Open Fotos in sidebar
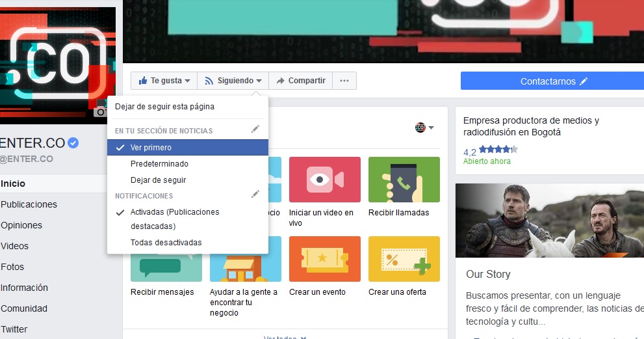 pyautogui.click(x=12, y=267)
